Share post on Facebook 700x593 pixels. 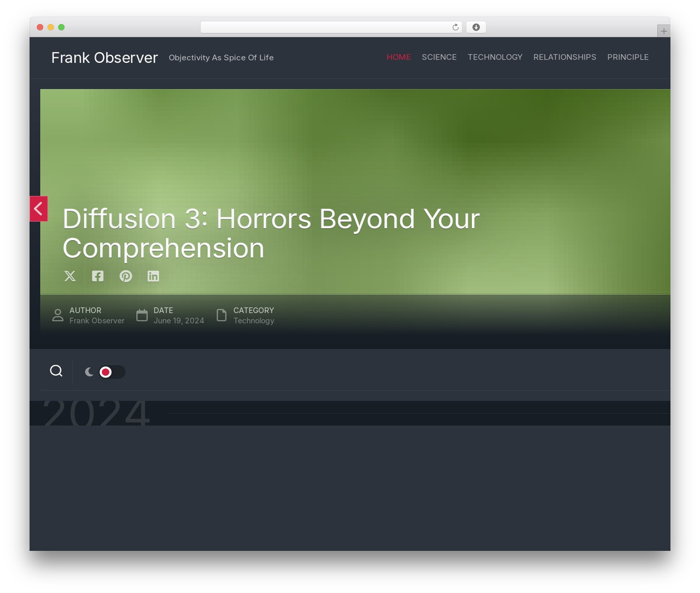click(x=98, y=276)
